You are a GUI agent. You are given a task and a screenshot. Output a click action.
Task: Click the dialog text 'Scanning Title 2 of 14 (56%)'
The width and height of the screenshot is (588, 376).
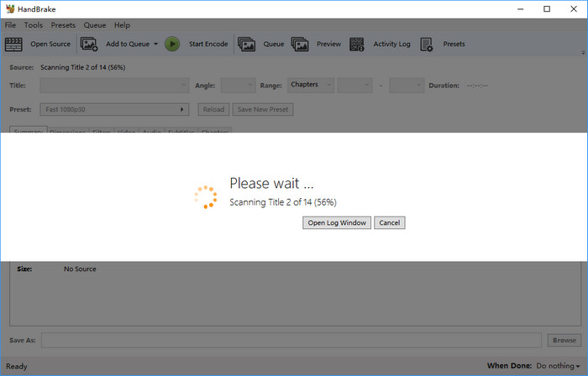(x=283, y=202)
